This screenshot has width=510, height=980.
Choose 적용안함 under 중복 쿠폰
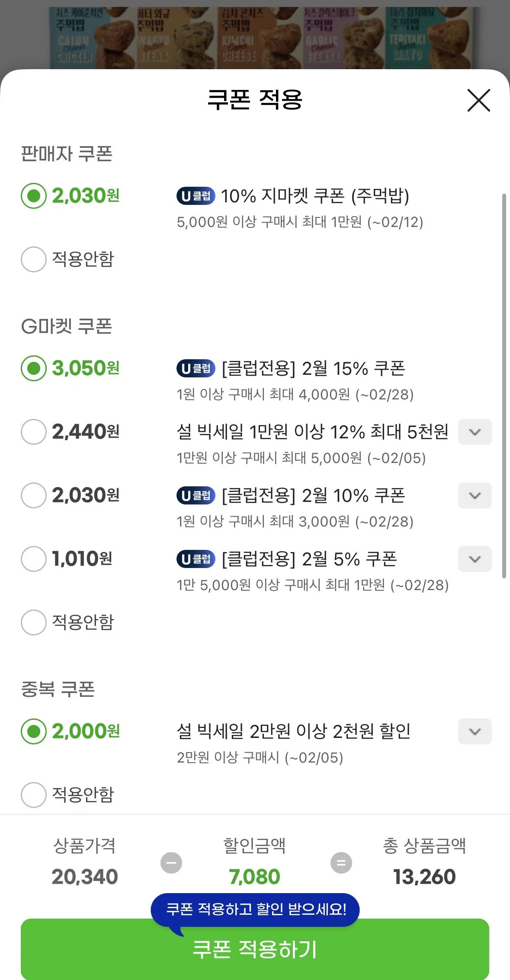(34, 795)
